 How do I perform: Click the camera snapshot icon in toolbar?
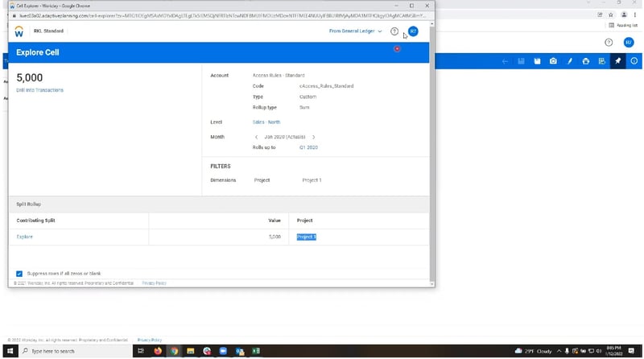(553, 61)
